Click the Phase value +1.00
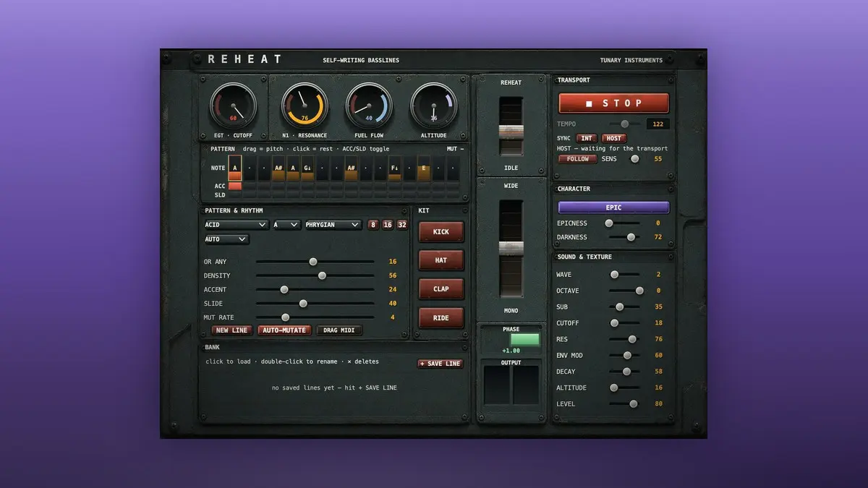868x488 pixels. tap(511, 351)
